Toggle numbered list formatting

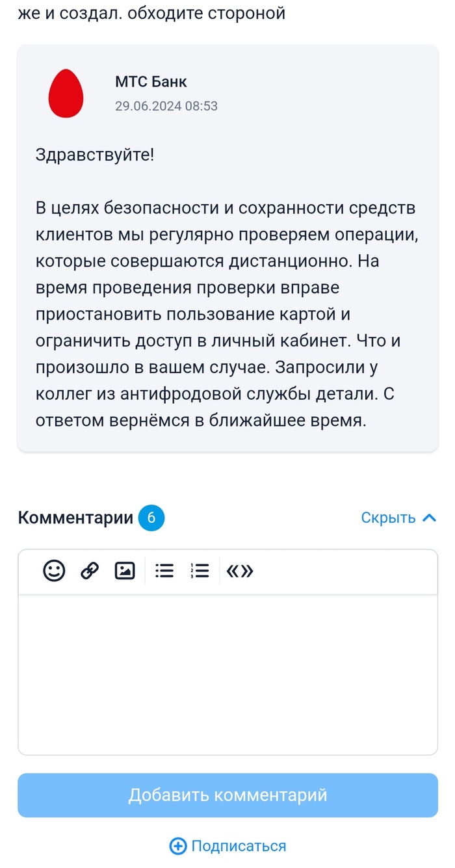click(200, 571)
